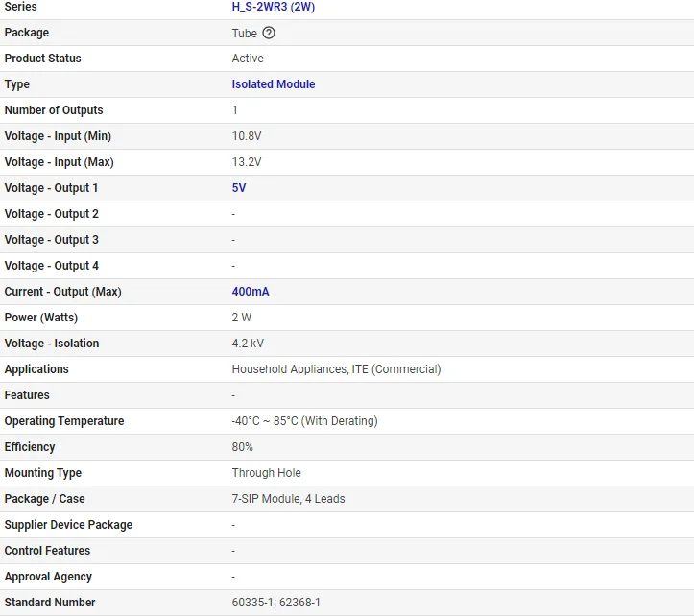
Task: Select the '4.2 kV' isolation value
Action: (248, 344)
